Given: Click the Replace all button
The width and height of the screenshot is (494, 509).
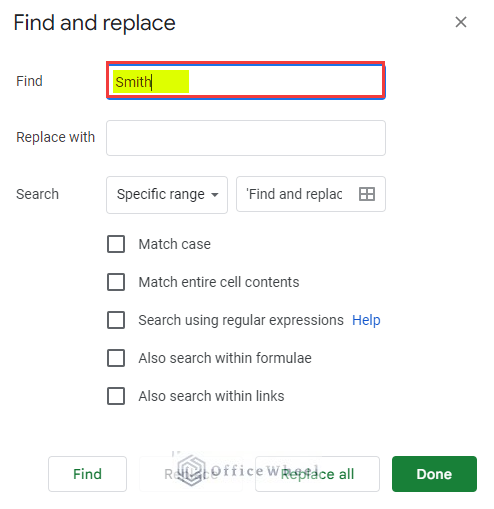Looking at the screenshot, I should tap(317, 474).
